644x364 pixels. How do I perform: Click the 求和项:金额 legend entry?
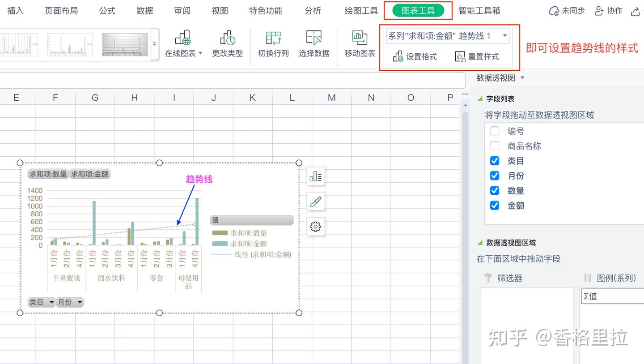[x=239, y=244]
